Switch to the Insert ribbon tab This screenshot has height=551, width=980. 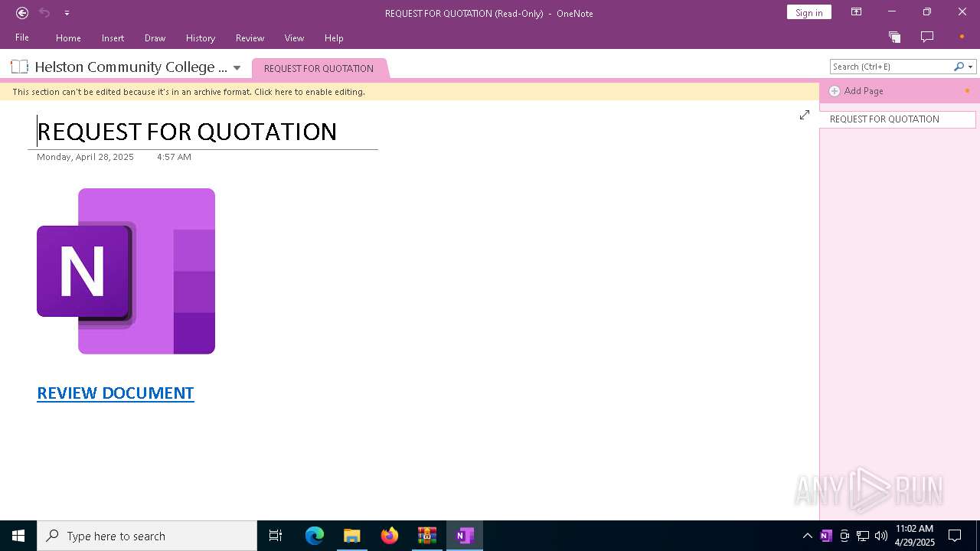pos(113,37)
